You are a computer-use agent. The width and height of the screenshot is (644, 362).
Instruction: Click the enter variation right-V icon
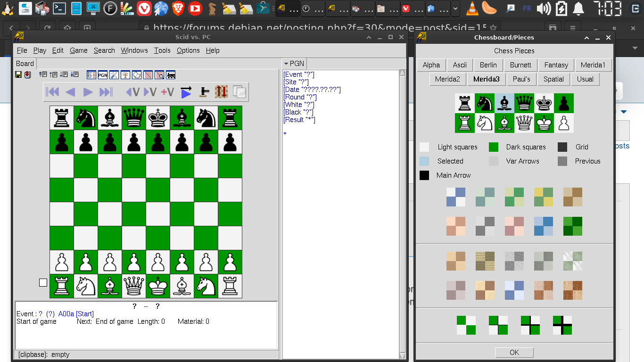click(150, 92)
